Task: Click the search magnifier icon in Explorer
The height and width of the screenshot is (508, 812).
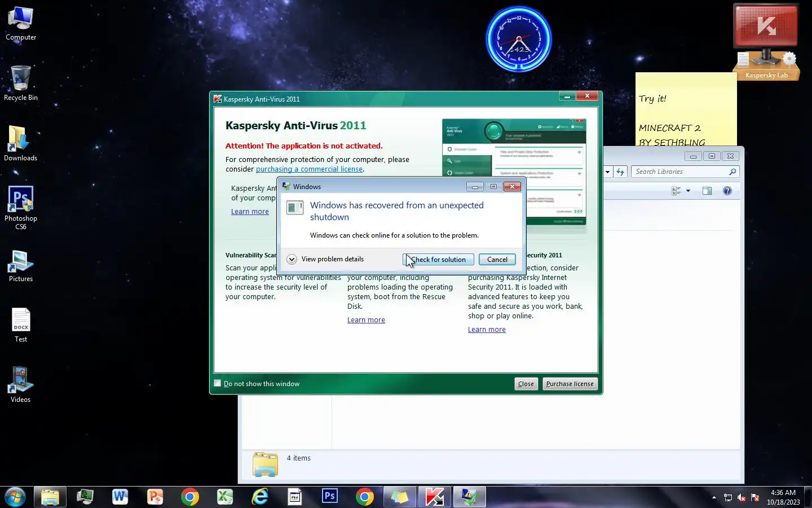Action: [732, 172]
